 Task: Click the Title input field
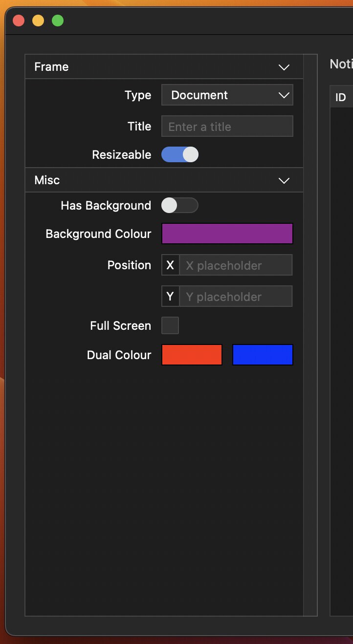[227, 126]
